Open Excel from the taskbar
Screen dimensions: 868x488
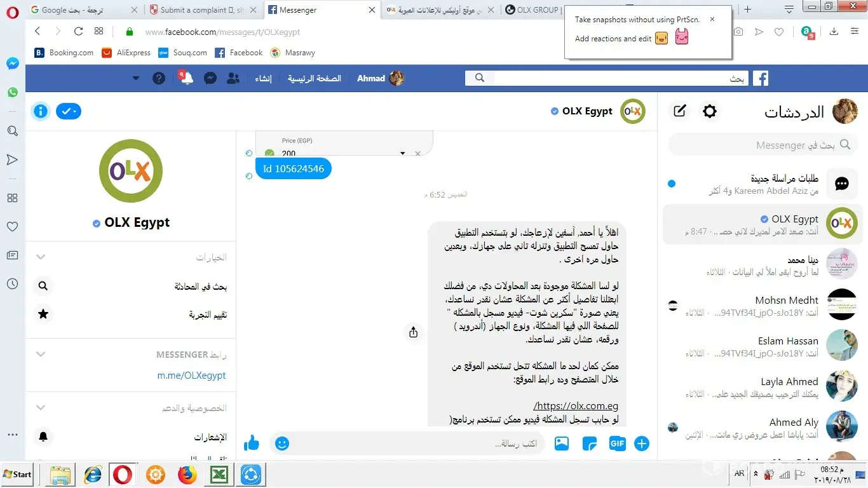219,475
